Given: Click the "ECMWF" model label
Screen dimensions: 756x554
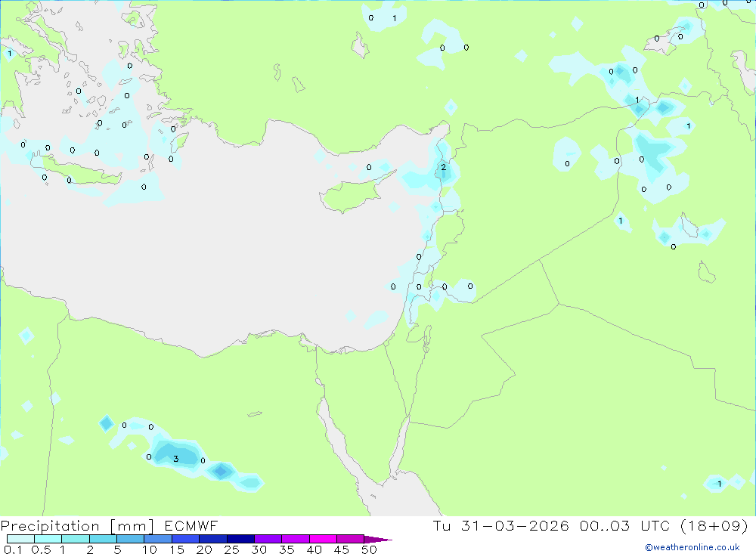Looking at the screenshot, I should 191,525.
